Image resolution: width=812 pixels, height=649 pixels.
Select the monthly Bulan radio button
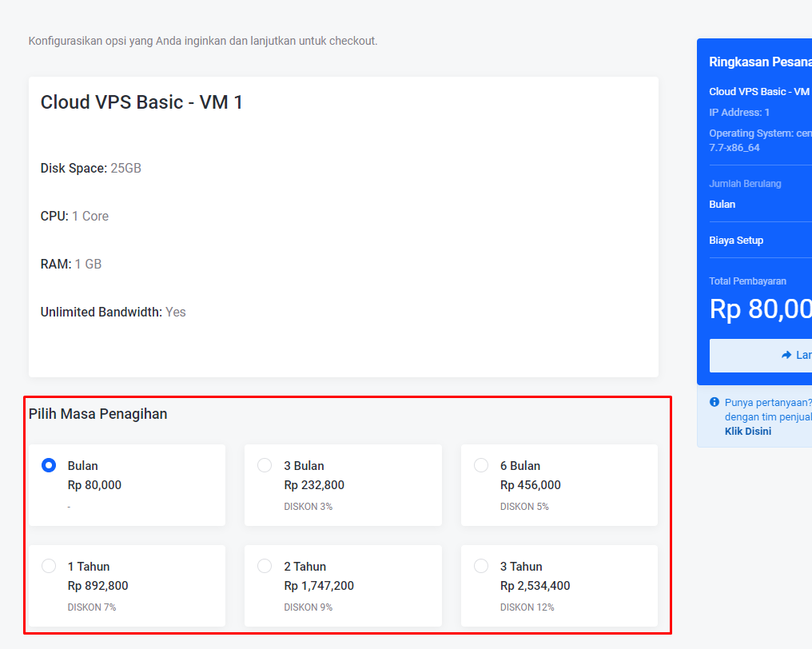49,465
